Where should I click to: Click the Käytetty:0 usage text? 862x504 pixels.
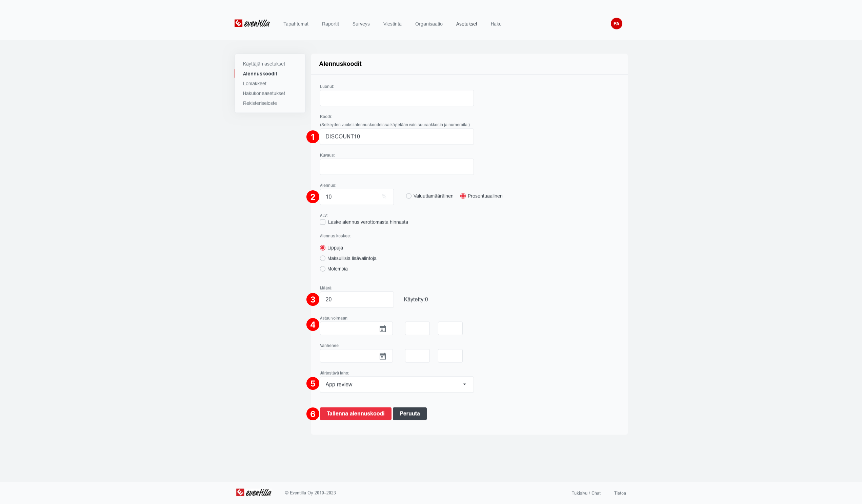point(416,300)
